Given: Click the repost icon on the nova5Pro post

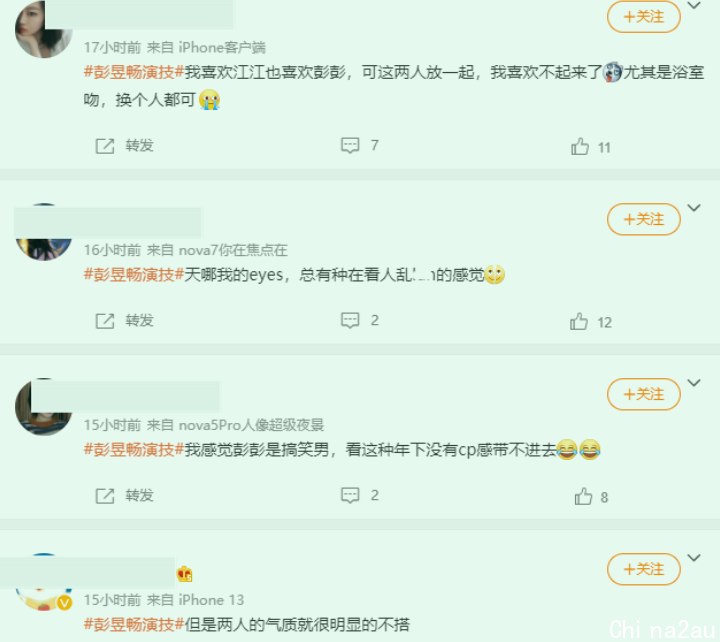Looking at the screenshot, I should point(105,496).
